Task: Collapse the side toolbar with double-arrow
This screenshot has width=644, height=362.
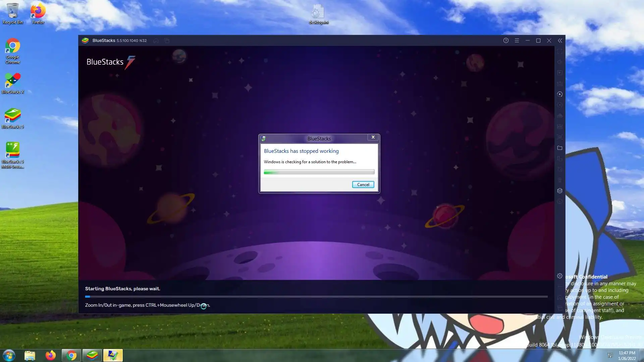Action: 560,41
